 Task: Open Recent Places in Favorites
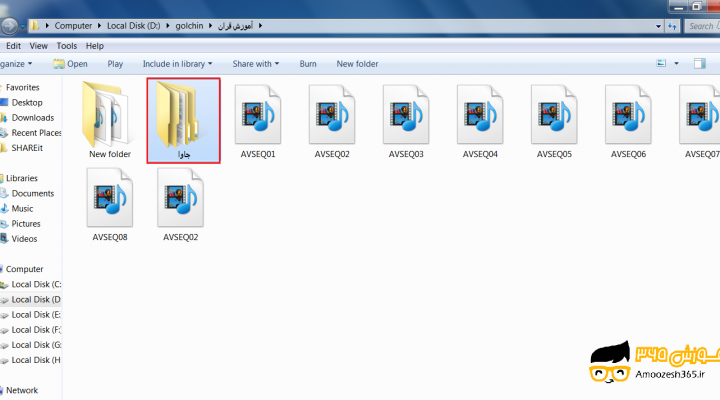pos(31,133)
